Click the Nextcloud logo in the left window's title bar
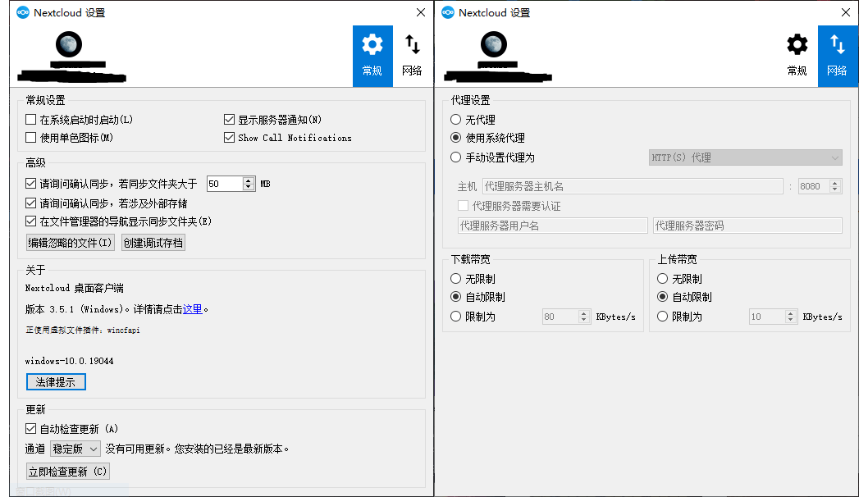The width and height of the screenshot is (868, 497). tap(23, 12)
